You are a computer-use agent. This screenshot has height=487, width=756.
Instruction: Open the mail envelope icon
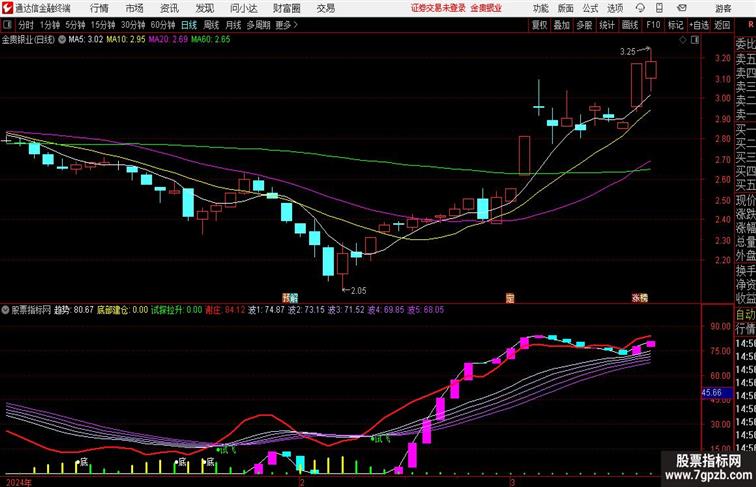pos(682,8)
